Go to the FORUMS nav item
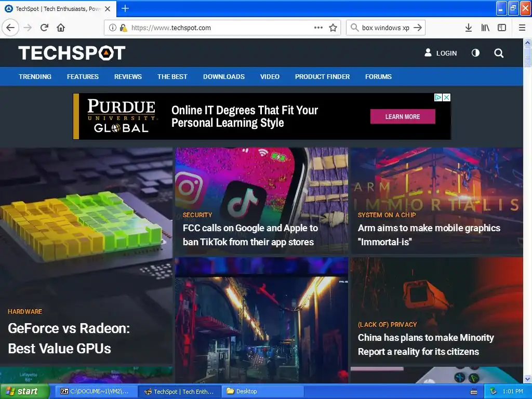Screen dimensions: 532x399 378,77
